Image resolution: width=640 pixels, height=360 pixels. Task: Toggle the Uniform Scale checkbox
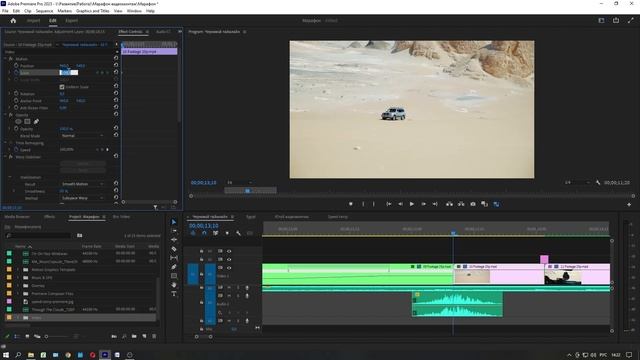(62, 87)
